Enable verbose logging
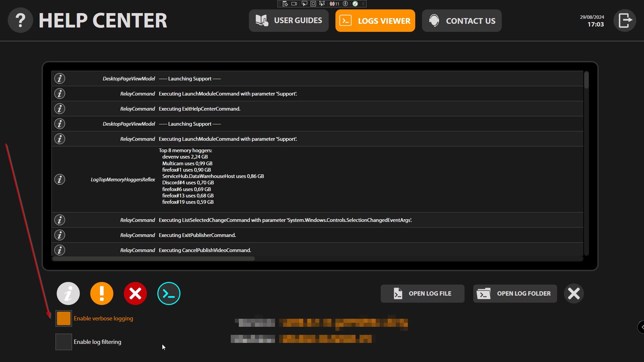This screenshot has height=362, width=644. pyautogui.click(x=63, y=318)
